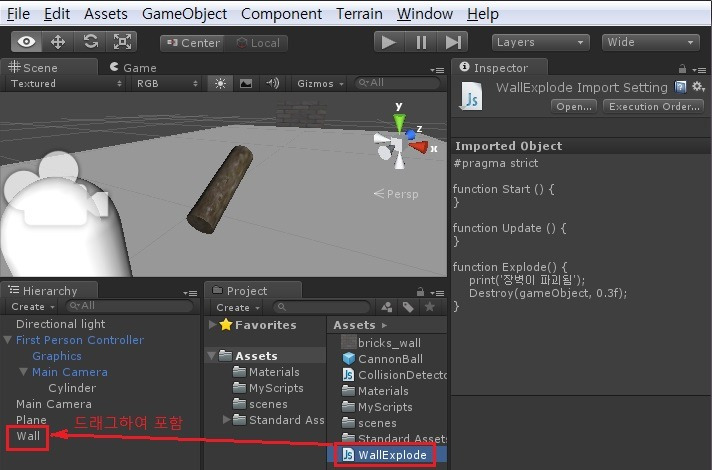This screenshot has width=712, height=470.
Task: Search by label tag icon
Action: [408, 307]
